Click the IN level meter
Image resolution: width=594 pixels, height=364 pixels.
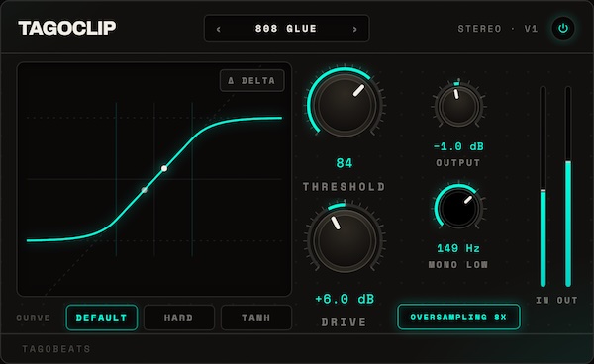click(544, 187)
